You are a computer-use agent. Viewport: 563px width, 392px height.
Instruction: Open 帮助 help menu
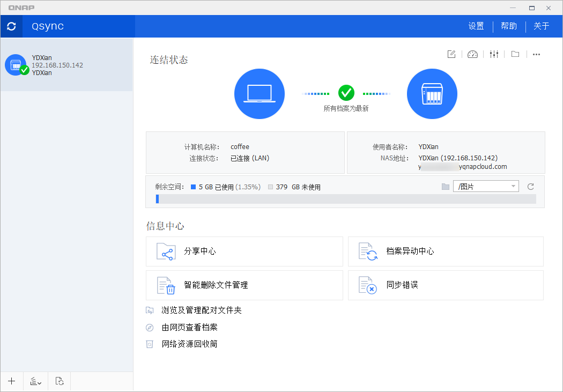tap(509, 26)
